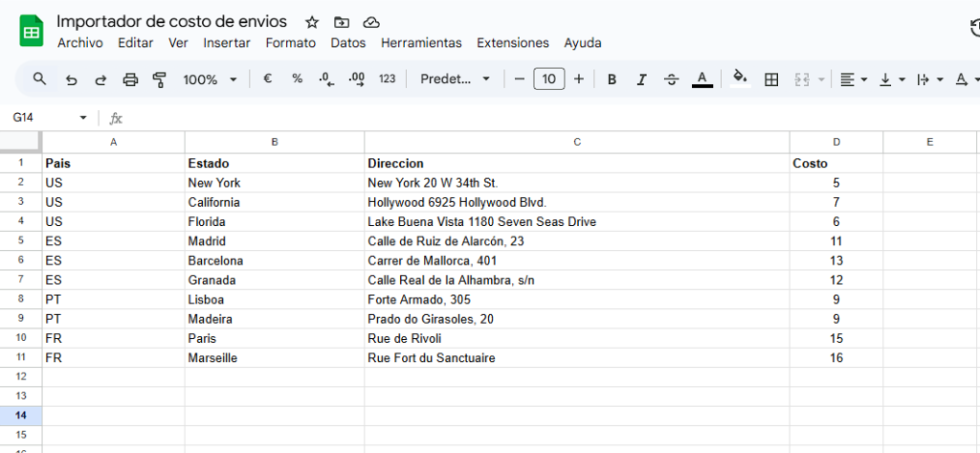Toggle strikethrough formatting
The height and width of the screenshot is (453, 980).
(671, 79)
